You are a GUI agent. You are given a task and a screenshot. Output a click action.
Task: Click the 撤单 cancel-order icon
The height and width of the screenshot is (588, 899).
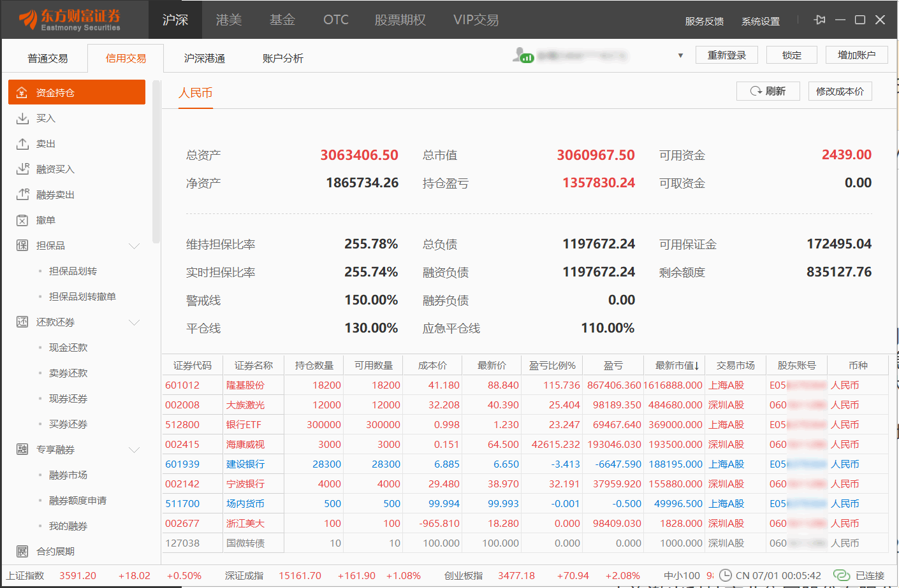point(22,220)
